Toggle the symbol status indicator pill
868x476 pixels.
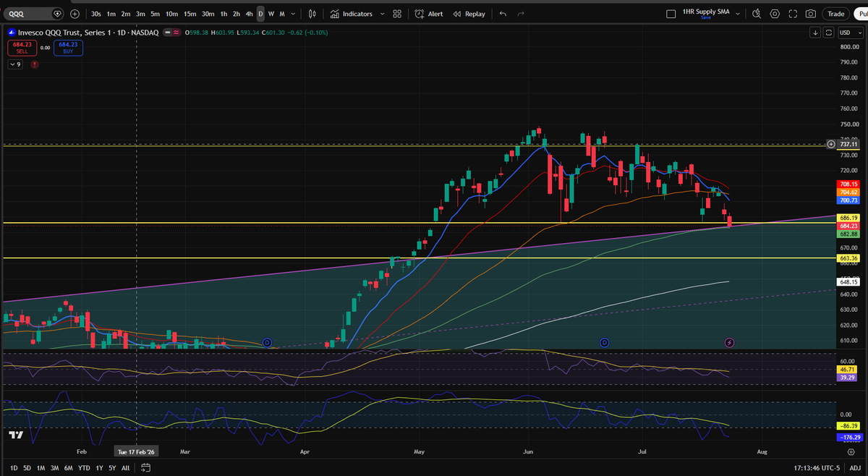(x=174, y=33)
